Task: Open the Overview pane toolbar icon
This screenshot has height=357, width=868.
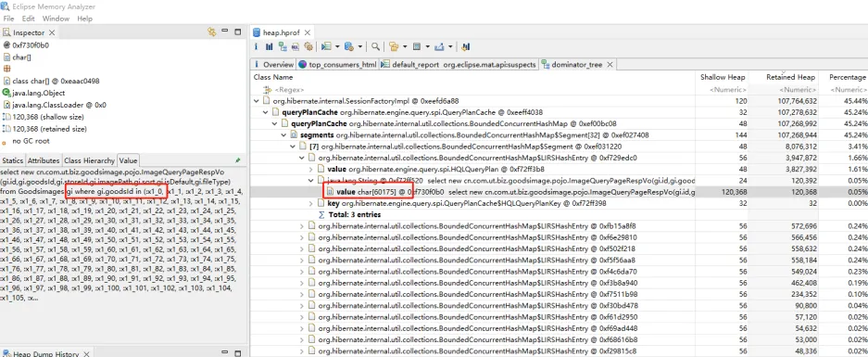Action: pos(256,46)
